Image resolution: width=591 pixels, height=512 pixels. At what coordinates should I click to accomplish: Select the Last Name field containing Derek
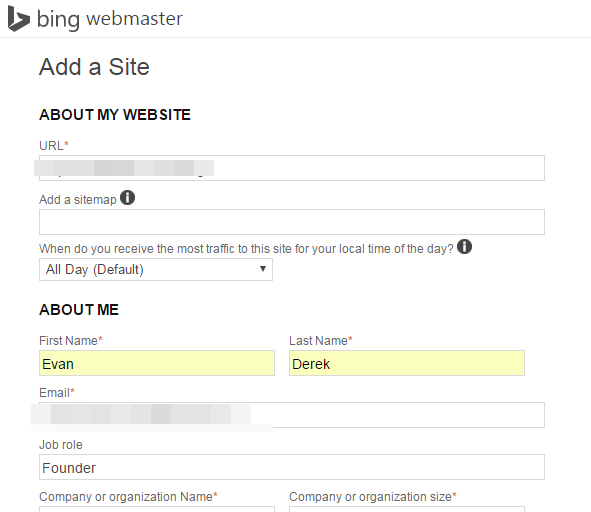pyautogui.click(x=407, y=363)
